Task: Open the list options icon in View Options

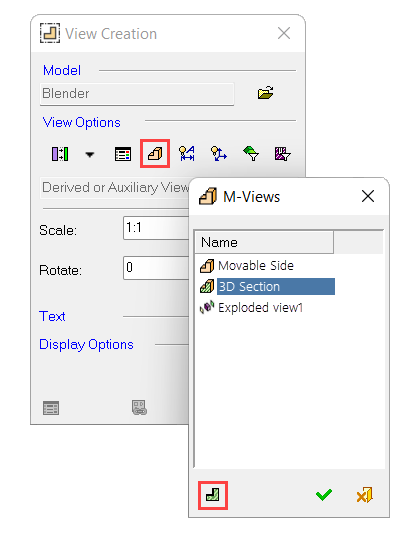Action: pyautogui.click(x=123, y=154)
